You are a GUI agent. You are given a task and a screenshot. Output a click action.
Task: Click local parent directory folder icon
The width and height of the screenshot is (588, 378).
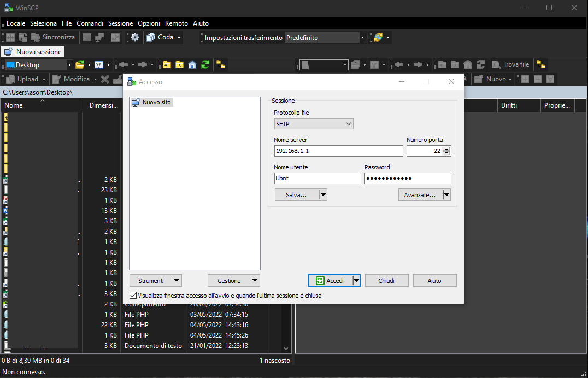click(167, 65)
